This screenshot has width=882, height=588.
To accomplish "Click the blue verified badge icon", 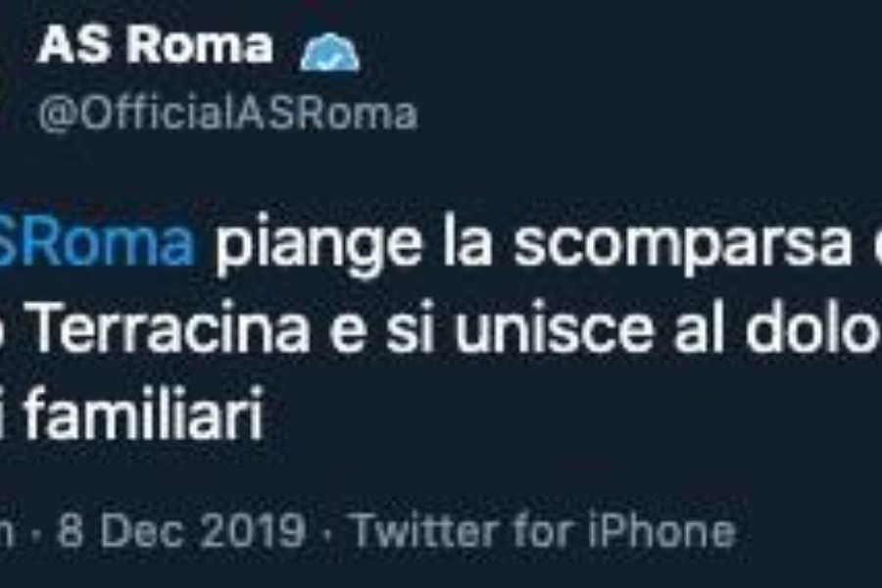I will pos(329,52).
